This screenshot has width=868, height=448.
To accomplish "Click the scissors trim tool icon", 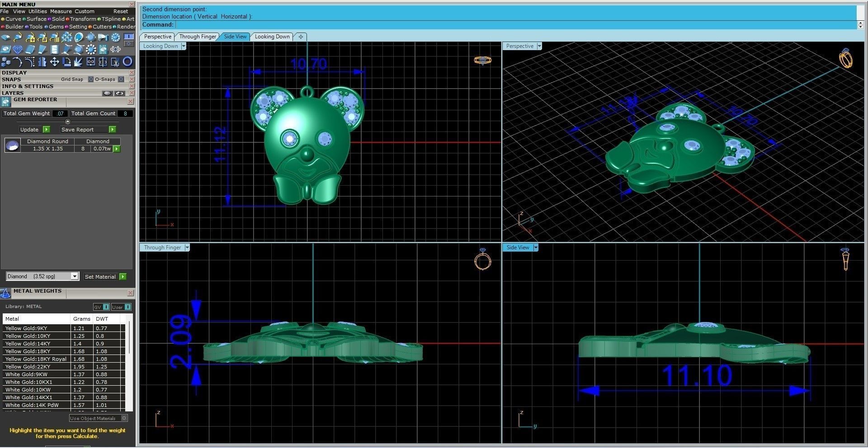I will pyautogui.click(x=115, y=62).
